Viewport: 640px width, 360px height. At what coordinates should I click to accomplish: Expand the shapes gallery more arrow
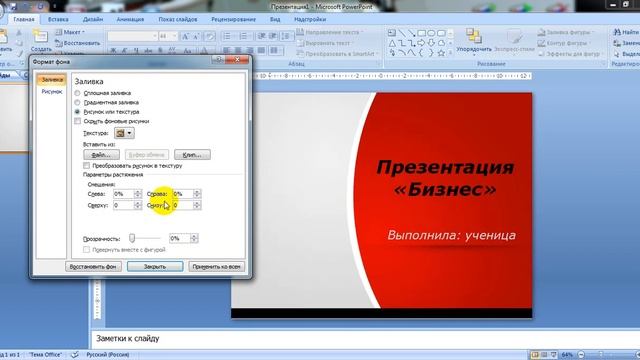(x=451, y=53)
